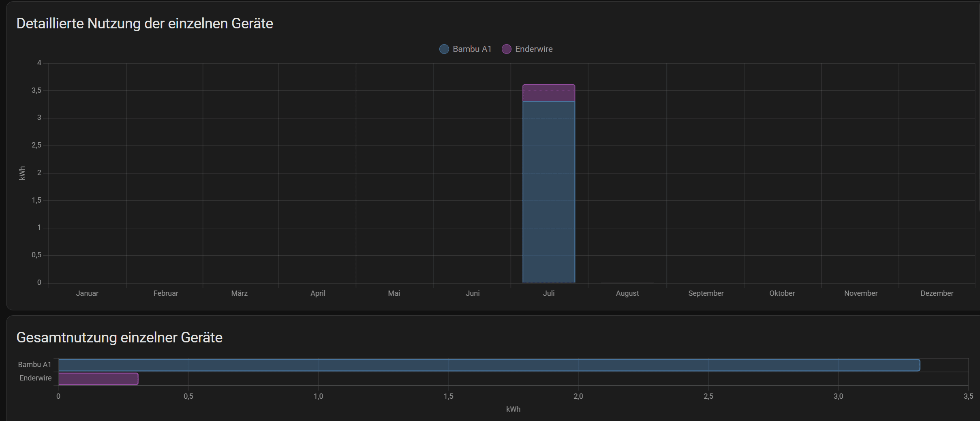Viewport: 980px width, 421px height.
Task: Click the 'September' month axis label
Action: (706, 293)
